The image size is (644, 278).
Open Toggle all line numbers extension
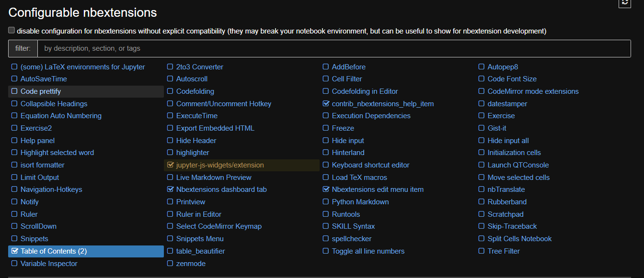[368, 251]
